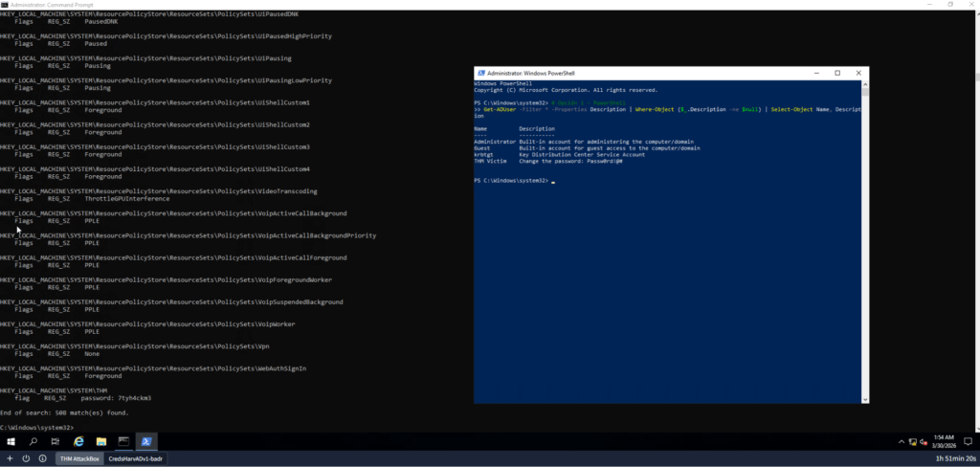Open the network status tray icon
The width and height of the screenshot is (980, 467).
[x=913, y=441]
